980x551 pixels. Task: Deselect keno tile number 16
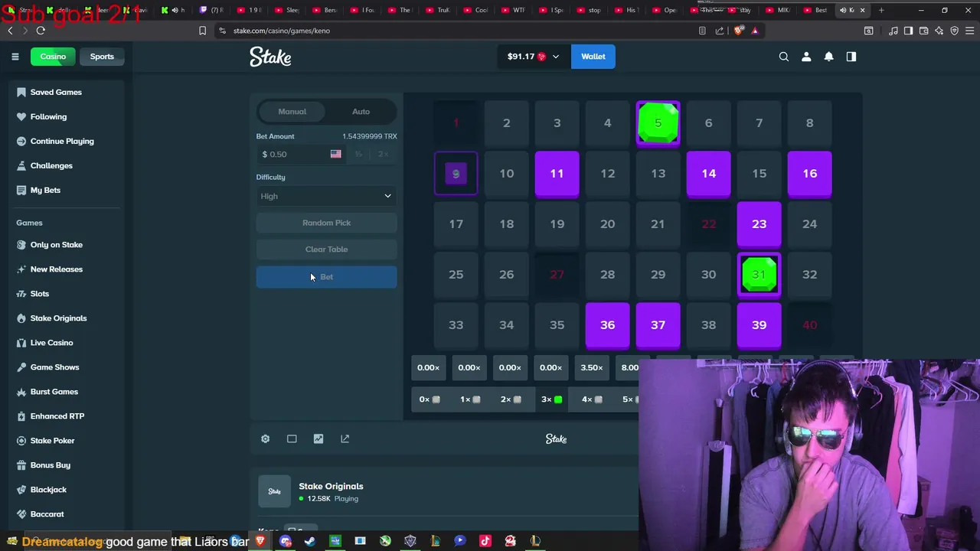809,173
